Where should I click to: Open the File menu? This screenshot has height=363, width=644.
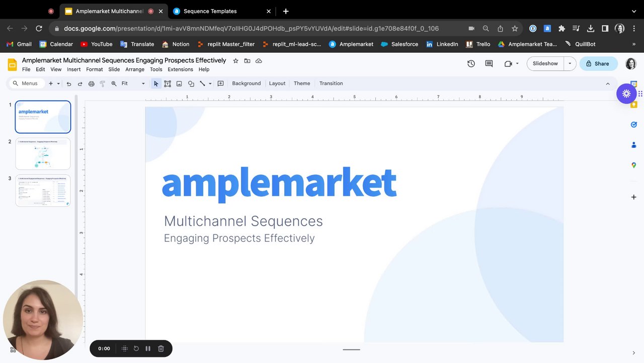pos(26,69)
